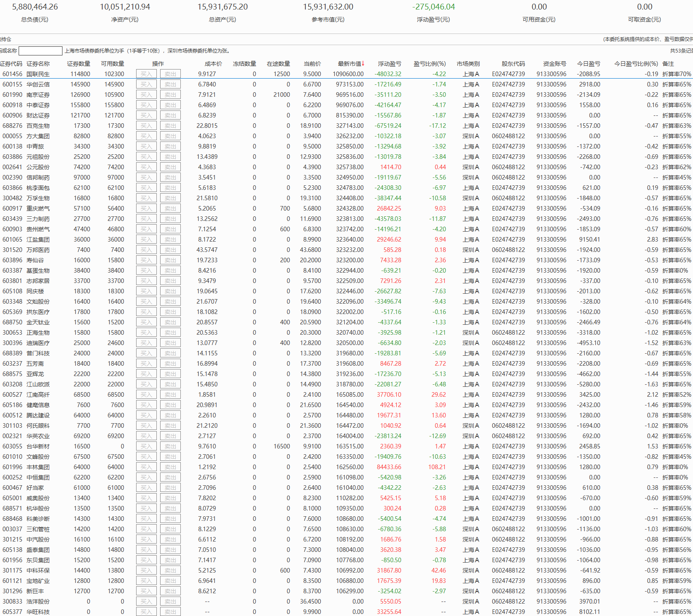Click 卖出 for 丰林集团
This screenshot has width=693, height=616.
[170, 467]
